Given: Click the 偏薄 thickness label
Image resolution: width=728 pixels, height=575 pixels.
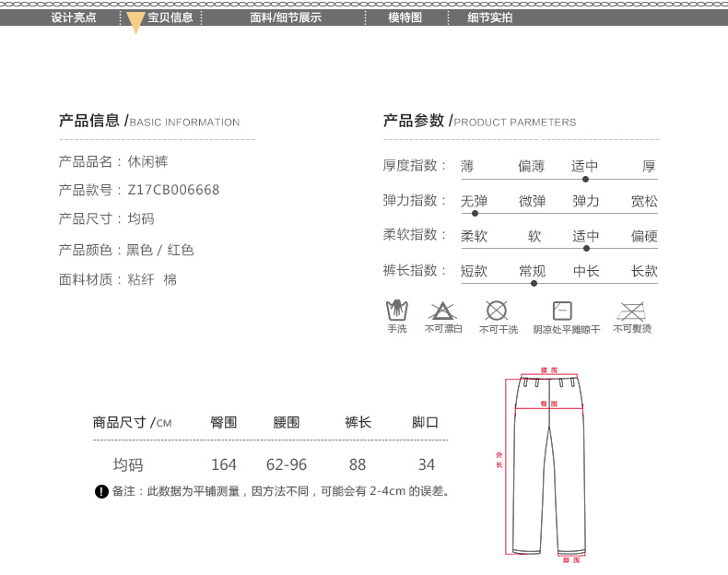Looking at the screenshot, I should [531, 166].
